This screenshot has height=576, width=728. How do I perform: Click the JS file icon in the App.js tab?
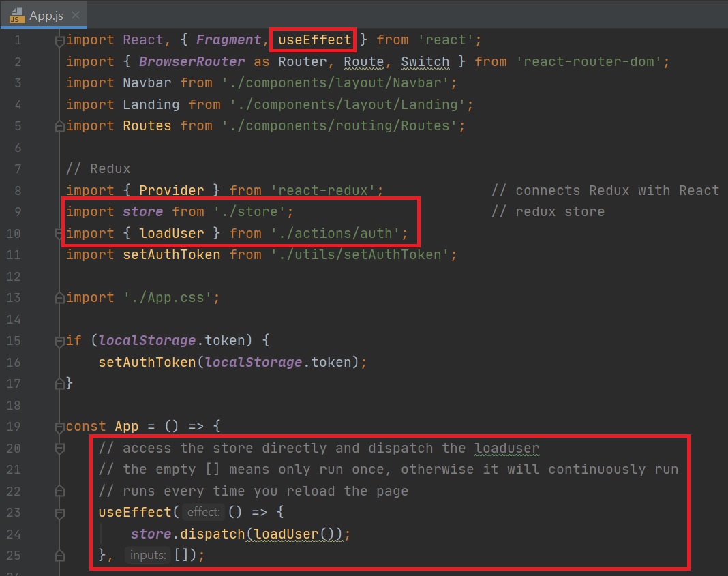point(18,15)
